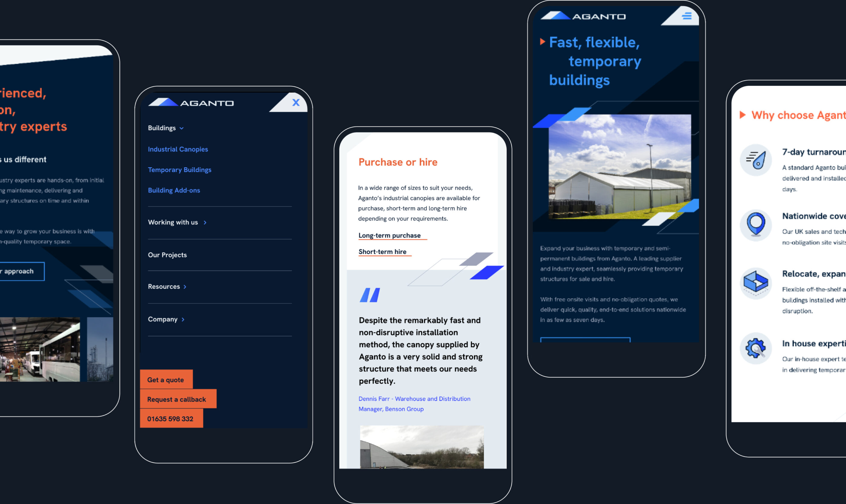Select Industrial Canopies from navigation
The image size is (846, 504).
(x=178, y=149)
